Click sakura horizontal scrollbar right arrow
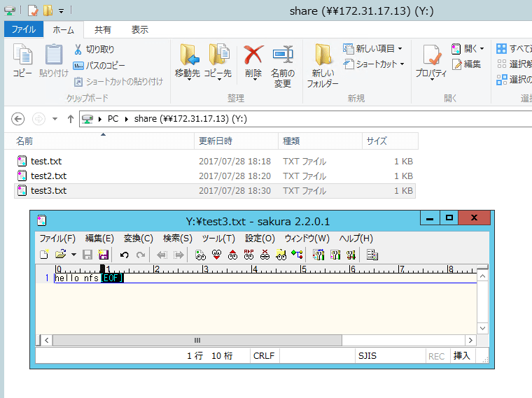Viewport: 532px width, 398px height. tap(470, 340)
